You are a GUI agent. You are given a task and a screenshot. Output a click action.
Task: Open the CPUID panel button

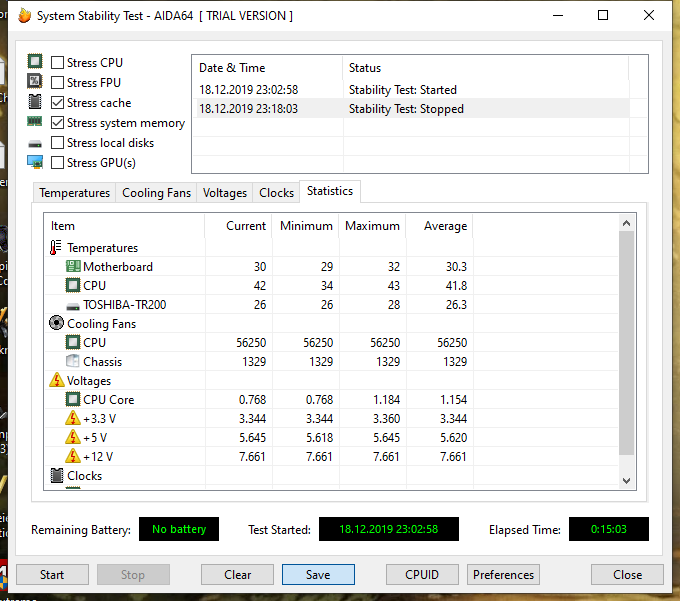tap(422, 575)
